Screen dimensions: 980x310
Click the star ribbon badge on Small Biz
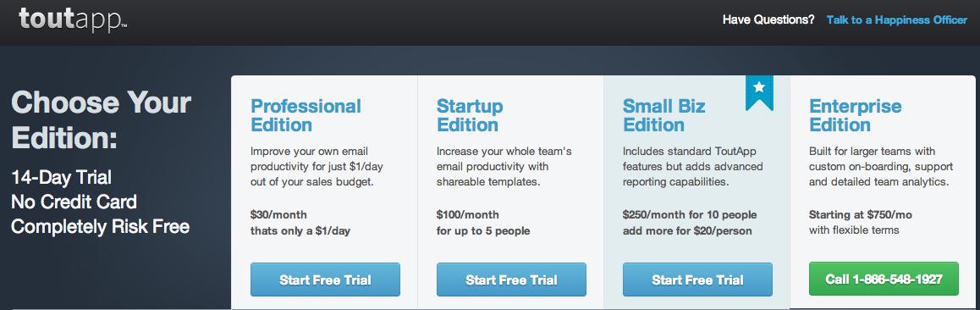[759, 93]
